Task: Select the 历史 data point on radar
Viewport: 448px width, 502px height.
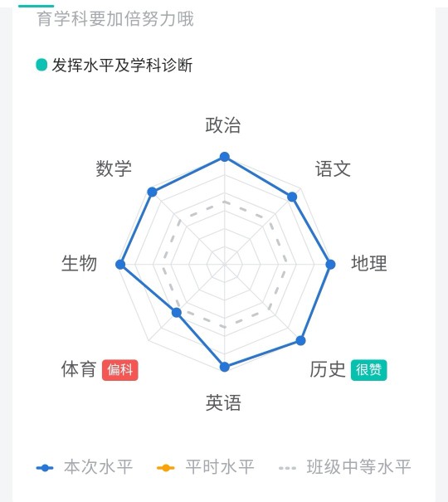Action: click(x=300, y=340)
